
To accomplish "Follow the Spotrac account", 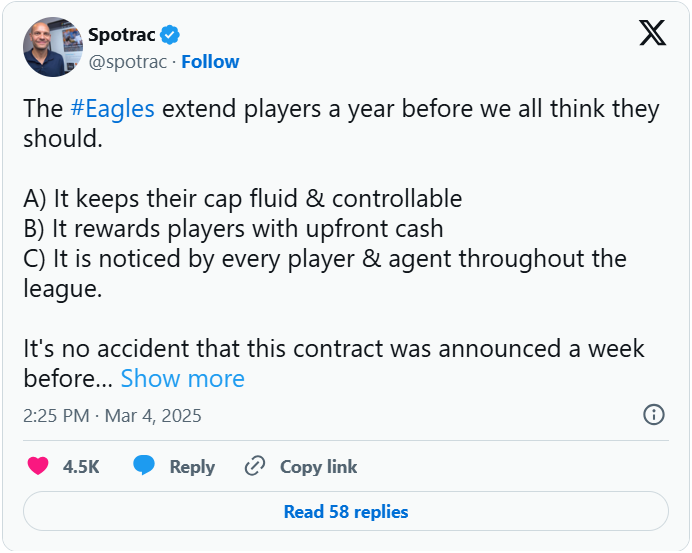I will click(210, 61).
